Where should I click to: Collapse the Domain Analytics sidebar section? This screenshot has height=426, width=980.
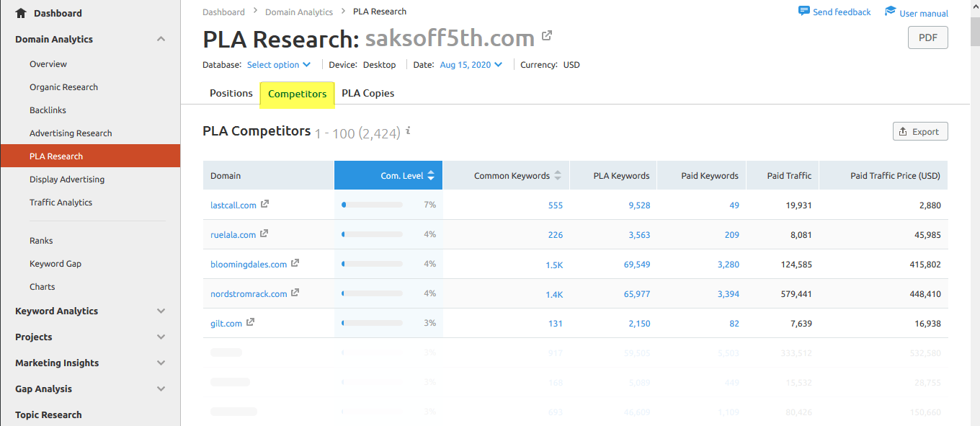[x=161, y=39]
